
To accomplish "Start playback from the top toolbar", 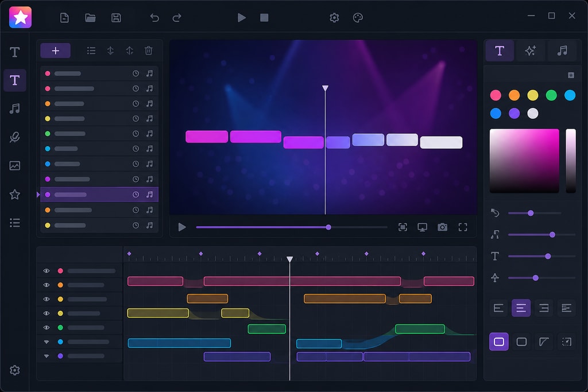I will pos(242,18).
